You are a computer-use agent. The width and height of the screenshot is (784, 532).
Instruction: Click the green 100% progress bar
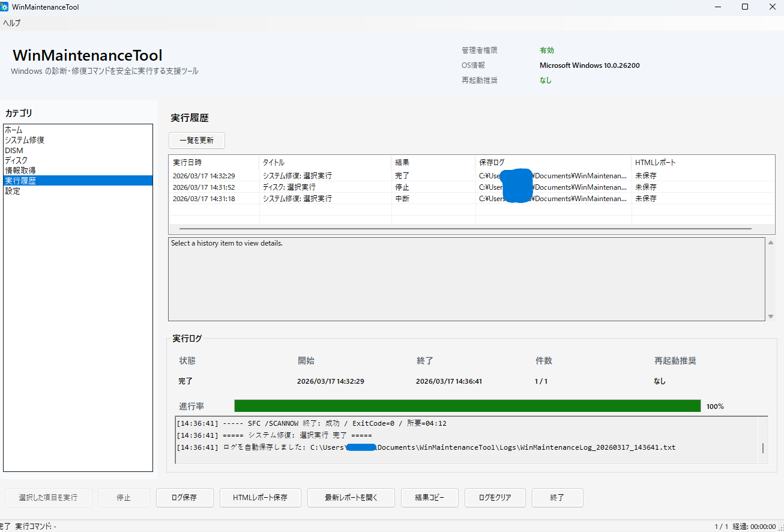[x=468, y=406]
